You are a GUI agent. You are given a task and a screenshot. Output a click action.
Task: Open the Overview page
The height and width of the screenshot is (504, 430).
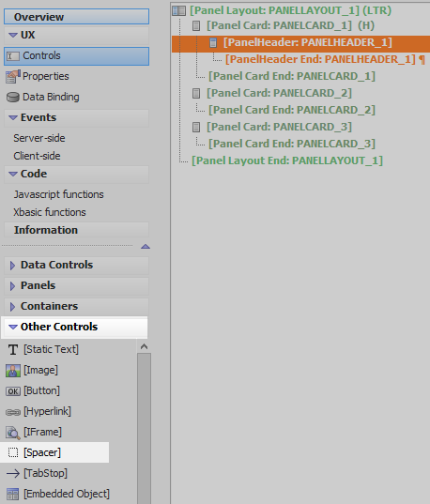76,17
